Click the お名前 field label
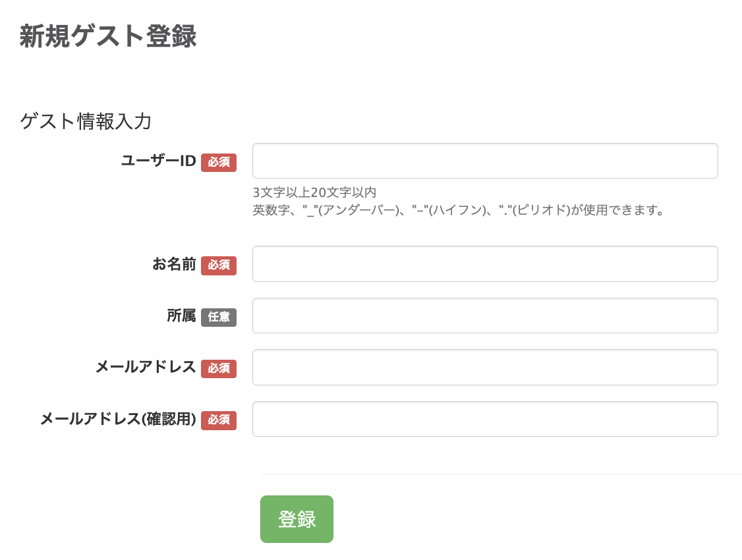Image resolution: width=742 pixels, height=560 pixels. (173, 264)
